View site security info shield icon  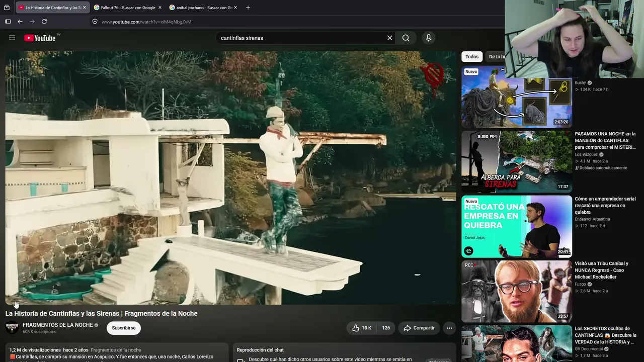point(95,22)
